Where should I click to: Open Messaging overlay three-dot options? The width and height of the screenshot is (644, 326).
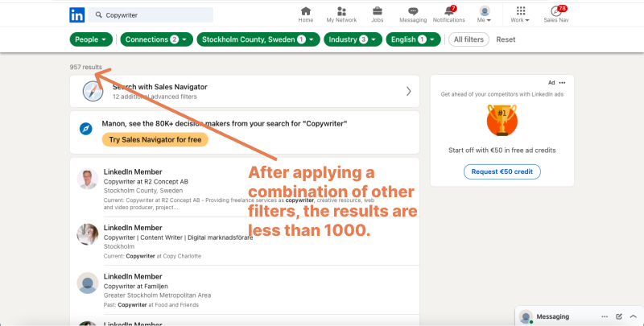click(x=605, y=316)
